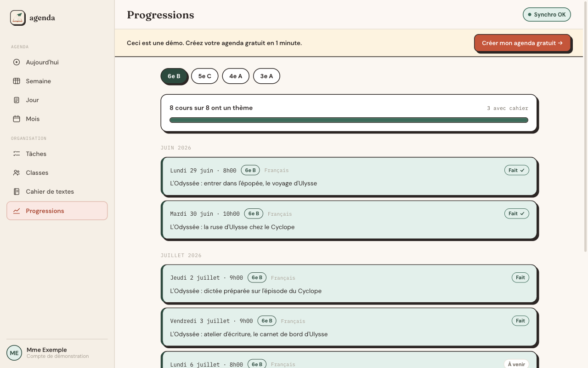Open Tâches section
The width and height of the screenshot is (588, 368).
pos(57,154)
